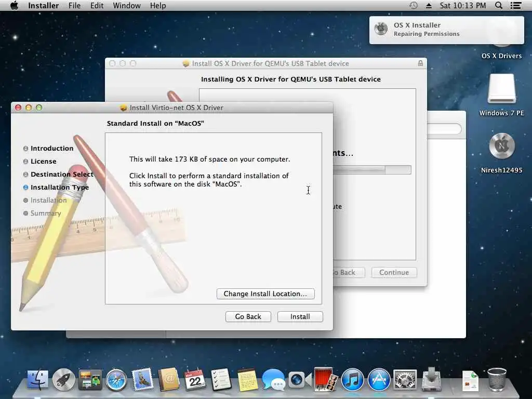Click progress bar in QEMU Tablet installer

tap(372, 170)
